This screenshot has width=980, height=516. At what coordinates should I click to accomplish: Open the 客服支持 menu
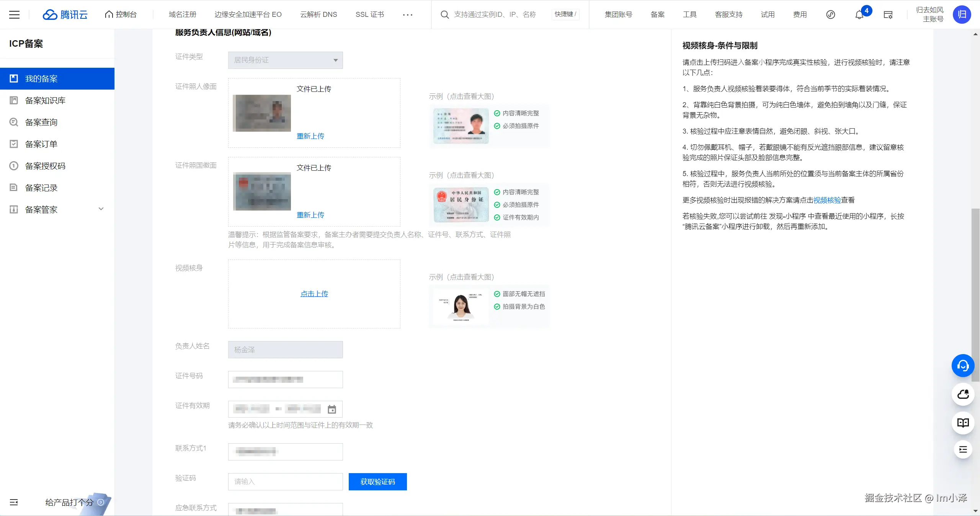728,15
